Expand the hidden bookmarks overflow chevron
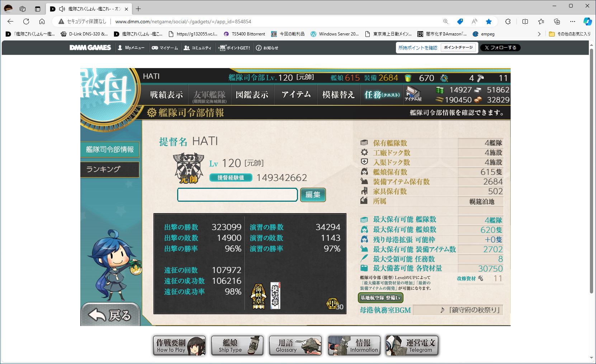Viewport: 596px width, 364px height. click(x=539, y=34)
